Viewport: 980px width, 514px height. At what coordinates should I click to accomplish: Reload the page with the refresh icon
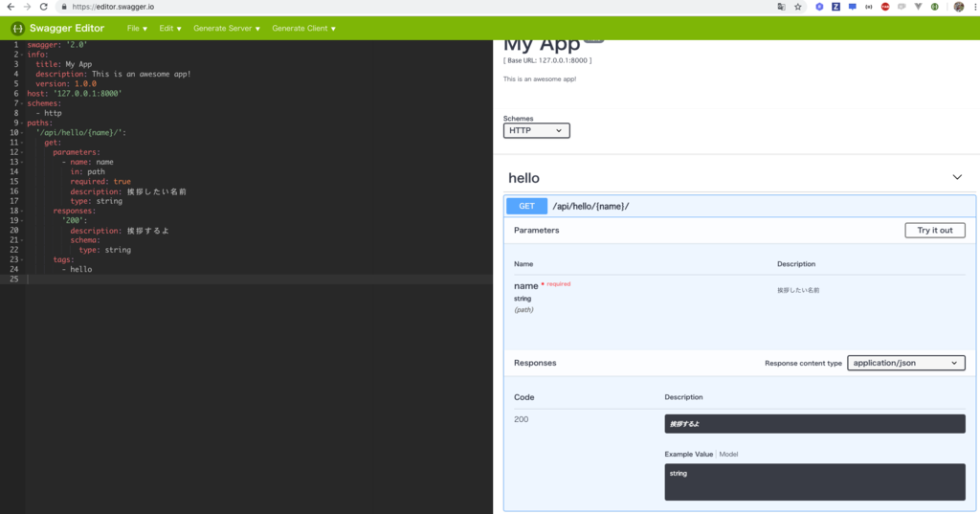pos(44,7)
